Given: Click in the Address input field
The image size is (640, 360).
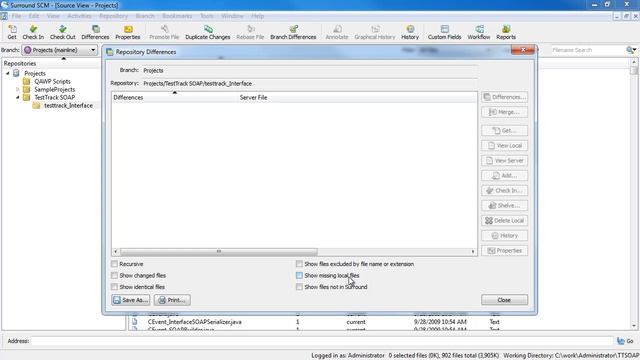Looking at the screenshot, I should [322, 341].
